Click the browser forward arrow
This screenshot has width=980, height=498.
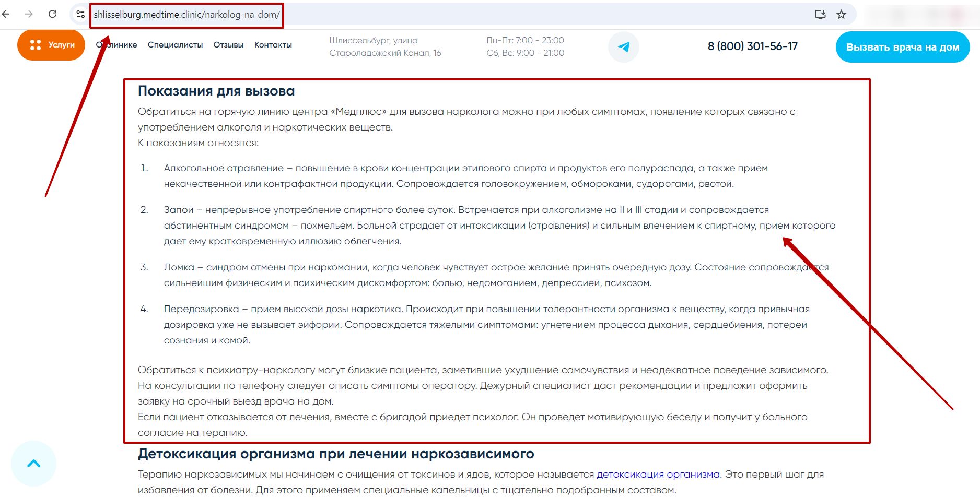pyautogui.click(x=29, y=14)
